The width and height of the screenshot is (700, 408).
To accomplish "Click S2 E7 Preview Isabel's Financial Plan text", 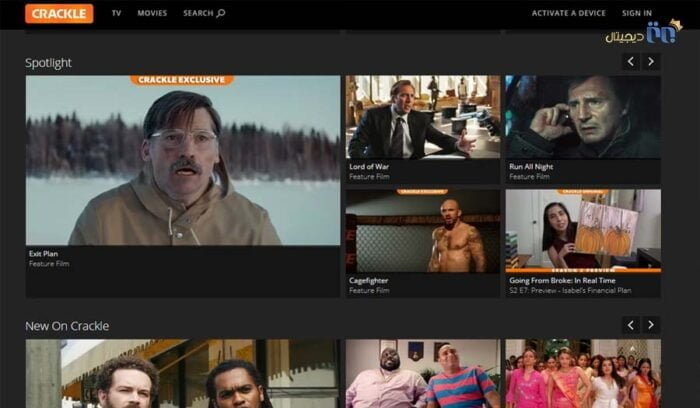I will [x=570, y=291].
